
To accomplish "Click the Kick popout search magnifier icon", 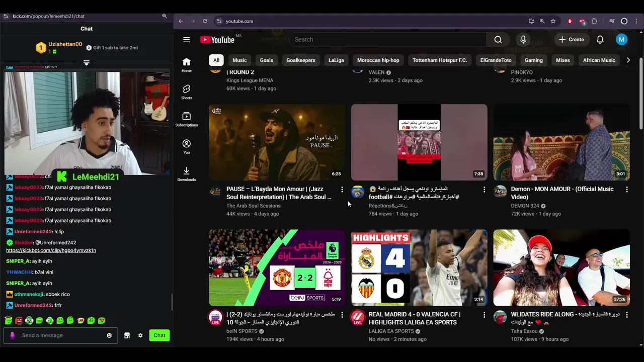I will click(x=165, y=16).
